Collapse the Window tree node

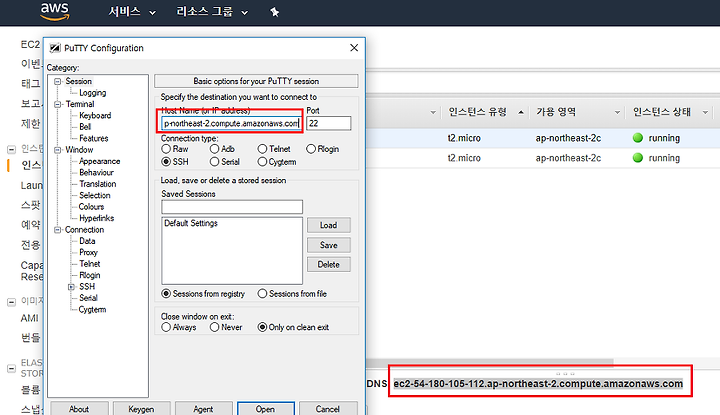57,150
